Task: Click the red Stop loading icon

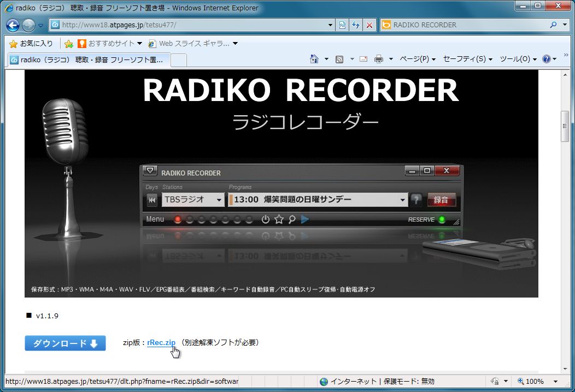Action: tap(369, 25)
